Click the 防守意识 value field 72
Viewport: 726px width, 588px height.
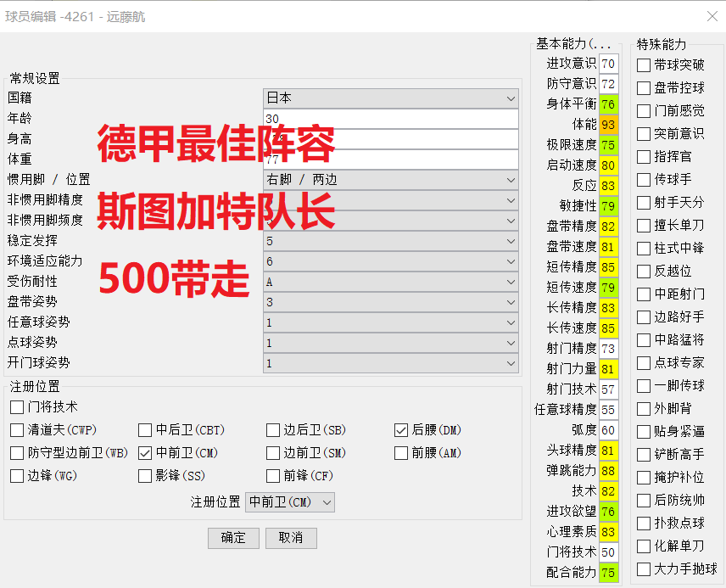(x=608, y=84)
